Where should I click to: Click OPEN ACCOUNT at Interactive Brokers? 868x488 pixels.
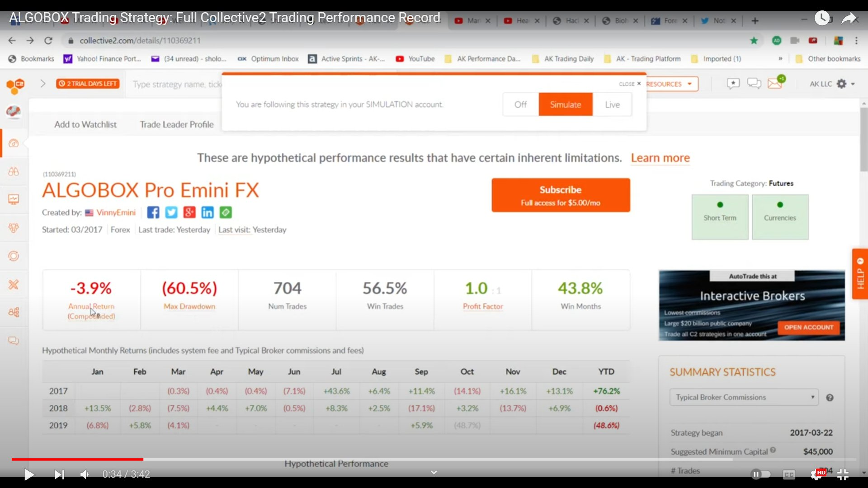click(808, 327)
